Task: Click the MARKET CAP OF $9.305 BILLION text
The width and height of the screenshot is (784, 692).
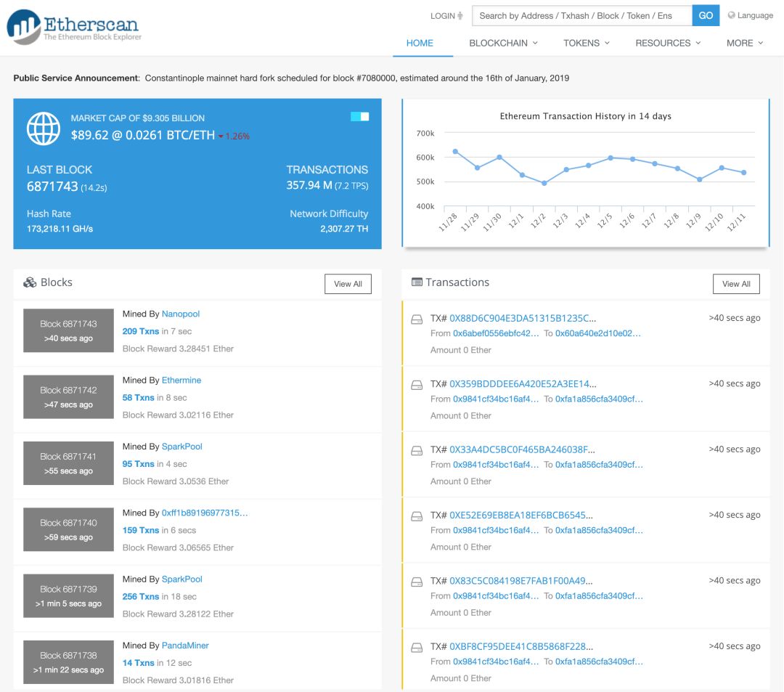Action: tap(137, 118)
